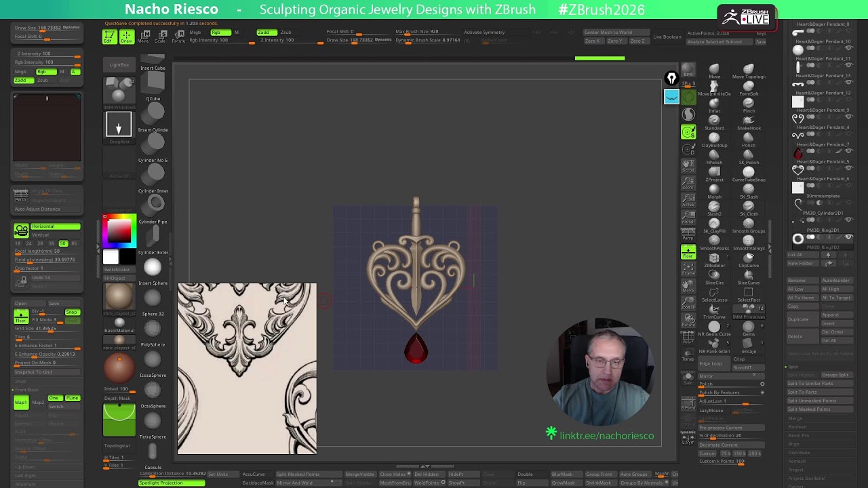Select the hPolish brush
Viewport: 868px width, 488px height.
click(x=714, y=157)
